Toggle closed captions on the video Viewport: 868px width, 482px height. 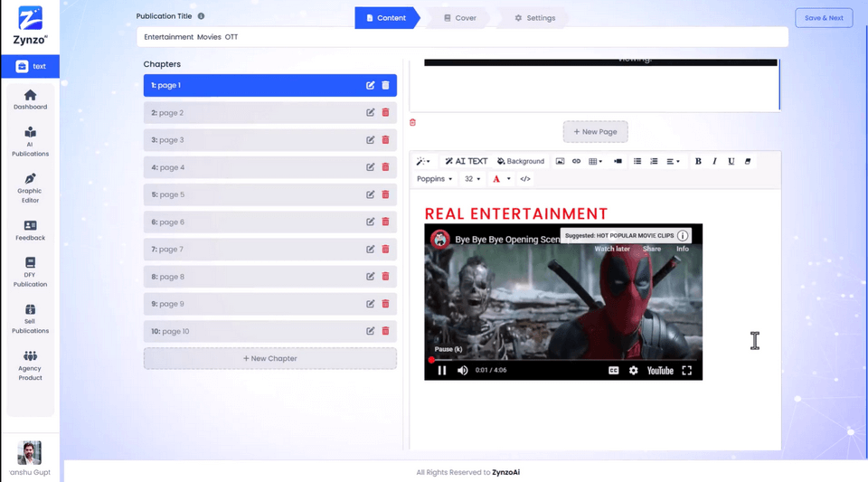pos(613,370)
